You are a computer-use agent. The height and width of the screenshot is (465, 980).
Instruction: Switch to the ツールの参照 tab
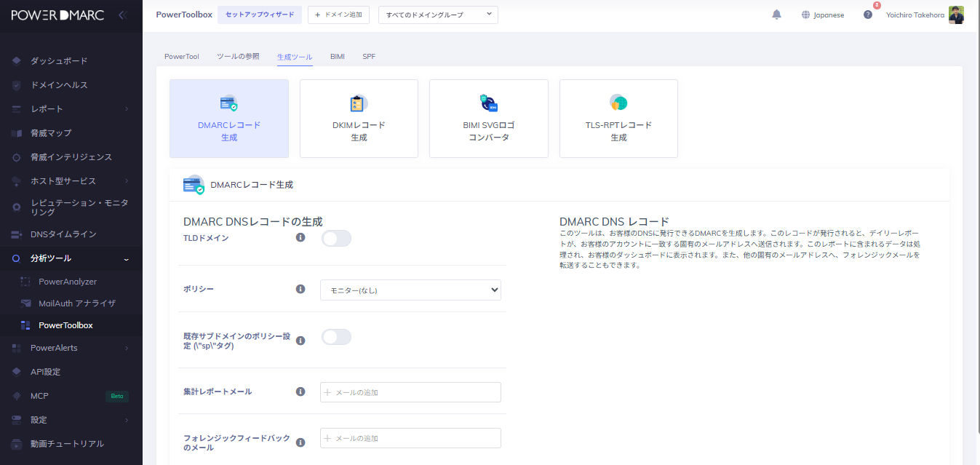(238, 56)
